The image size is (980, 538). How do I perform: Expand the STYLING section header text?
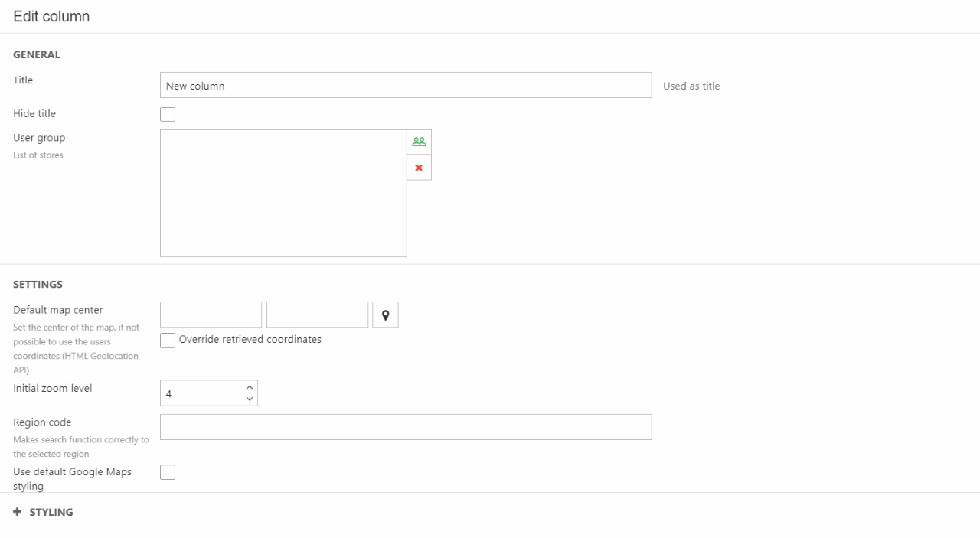(x=51, y=512)
